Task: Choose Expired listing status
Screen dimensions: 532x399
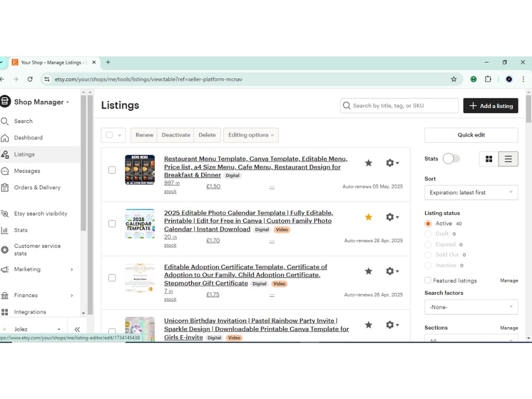Action: point(428,245)
